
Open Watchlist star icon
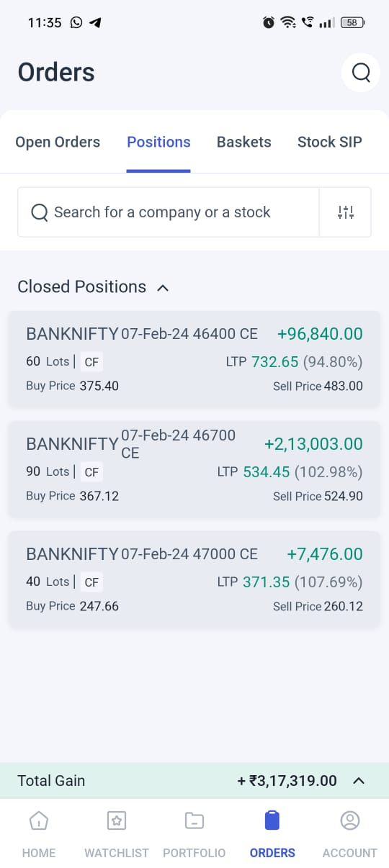pyautogui.click(x=117, y=820)
